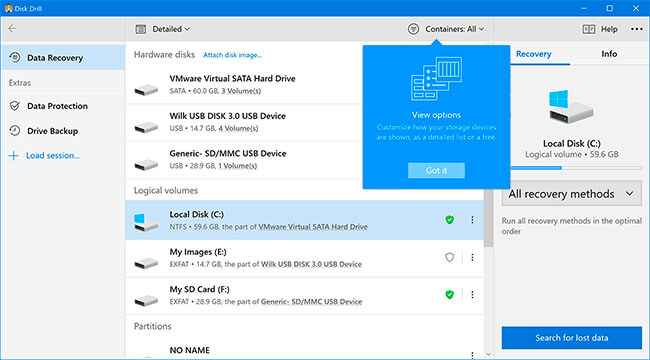
Task: Go back using the arrow icon
Action: (12, 28)
